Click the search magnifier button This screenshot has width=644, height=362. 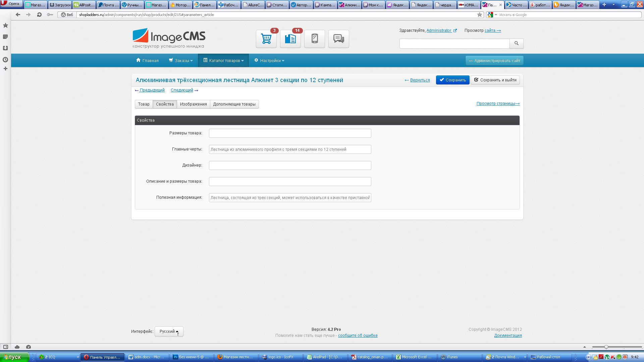point(516,43)
